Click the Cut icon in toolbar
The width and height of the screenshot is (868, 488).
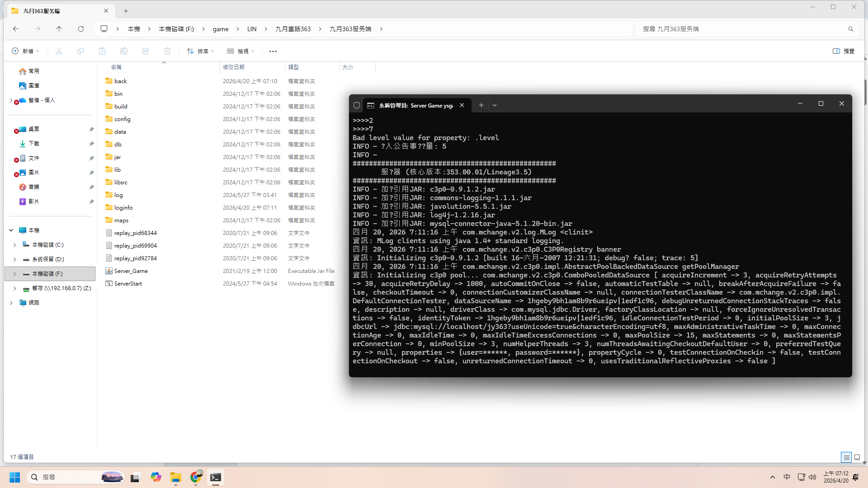click(59, 51)
